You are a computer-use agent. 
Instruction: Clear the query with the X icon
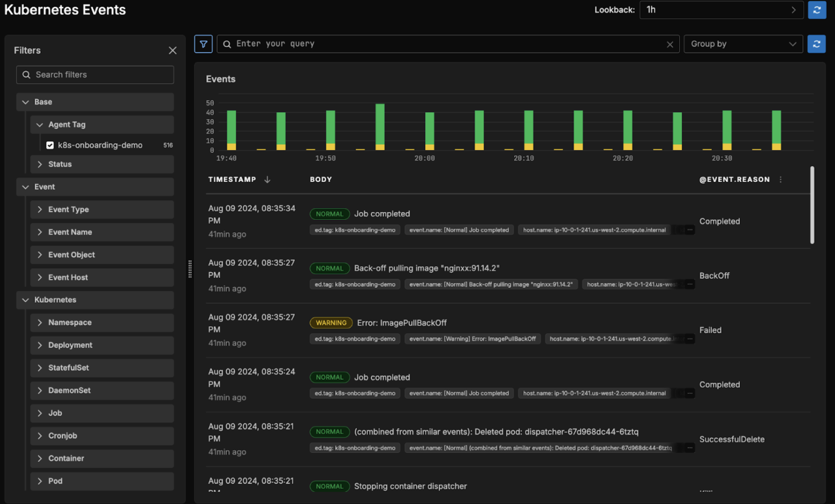[x=670, y=44]
